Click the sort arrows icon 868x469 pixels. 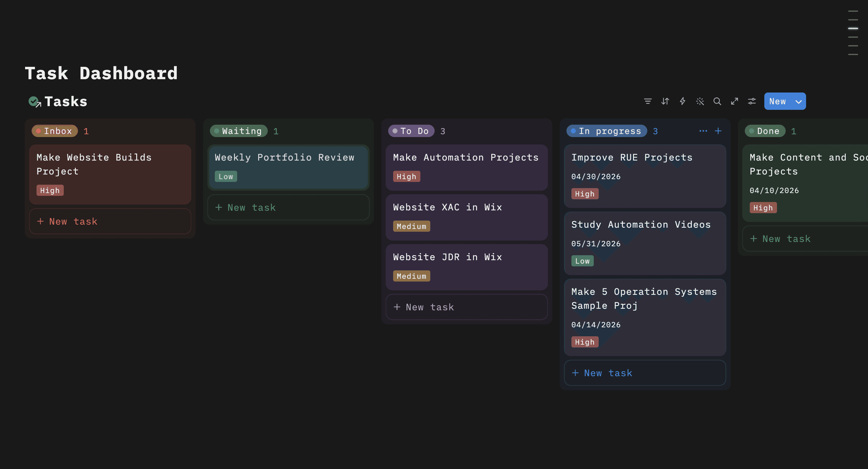665,101
